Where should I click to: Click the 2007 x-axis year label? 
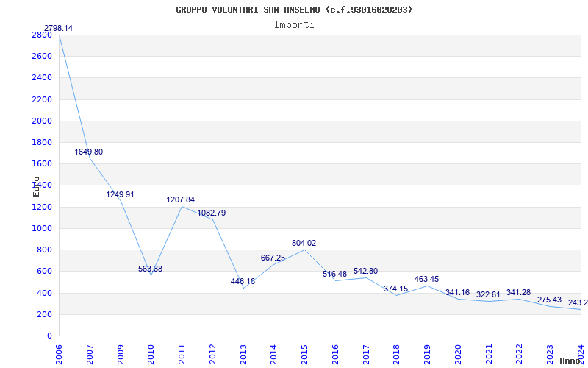tap(90, 355)
